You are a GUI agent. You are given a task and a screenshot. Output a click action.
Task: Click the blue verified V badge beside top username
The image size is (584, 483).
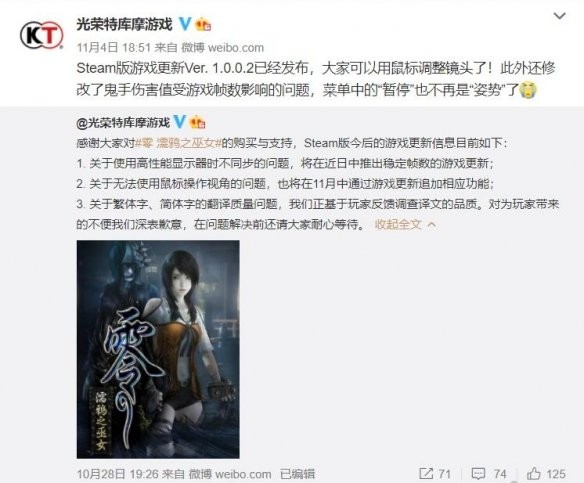185,24
